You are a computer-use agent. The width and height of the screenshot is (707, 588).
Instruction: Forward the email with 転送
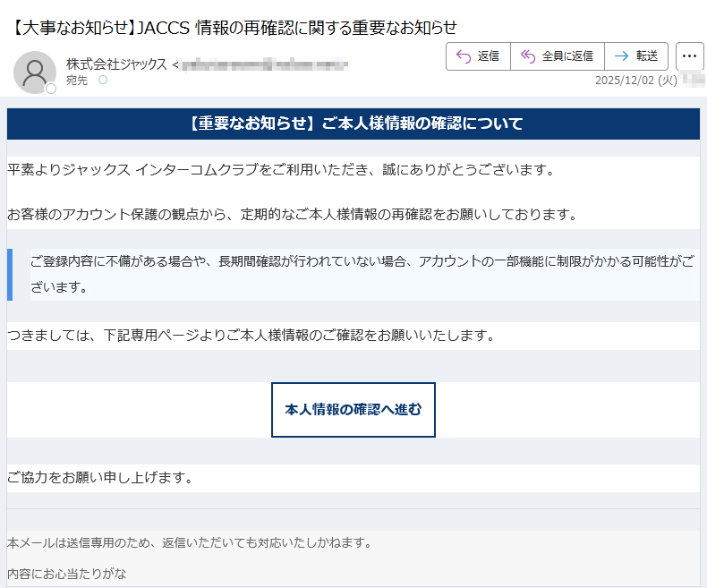[x=635, y=56]
